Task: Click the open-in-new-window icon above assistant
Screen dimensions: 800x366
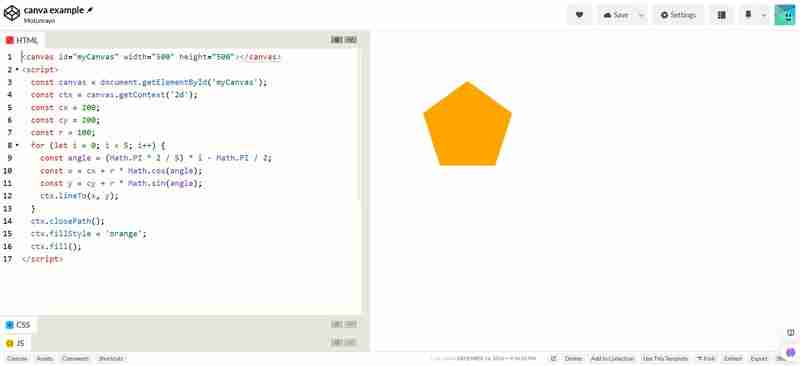Action: coord(790,333)
